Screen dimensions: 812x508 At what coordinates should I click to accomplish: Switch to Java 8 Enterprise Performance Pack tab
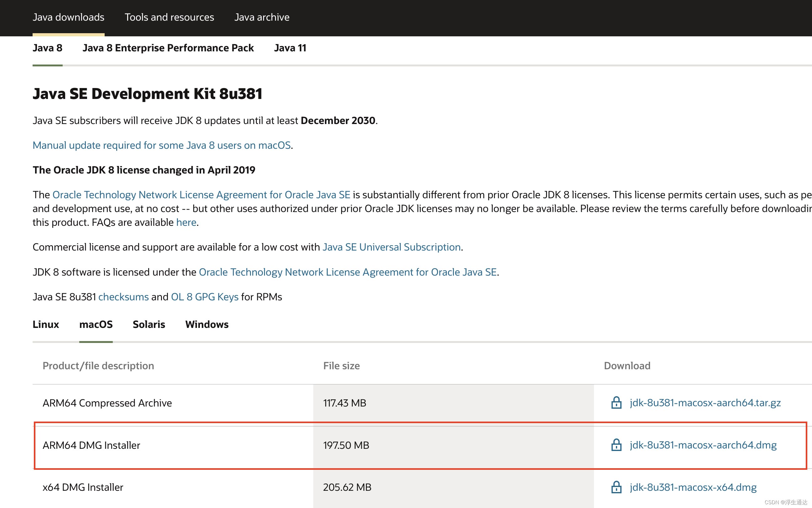pyautogui.click(x=168, y=48)
